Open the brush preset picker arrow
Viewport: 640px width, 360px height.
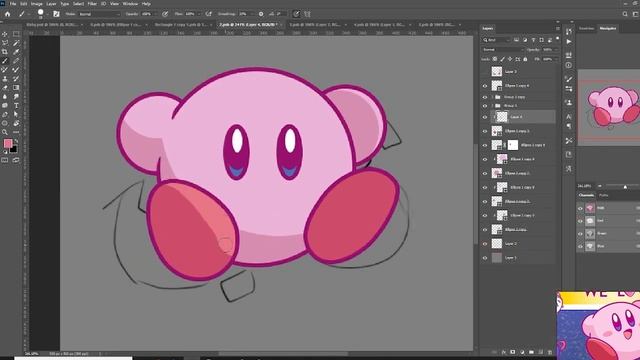(47, 14)
